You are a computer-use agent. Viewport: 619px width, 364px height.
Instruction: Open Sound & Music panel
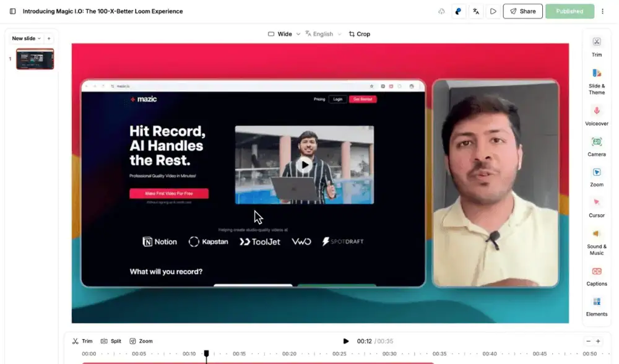click(597, 241)
